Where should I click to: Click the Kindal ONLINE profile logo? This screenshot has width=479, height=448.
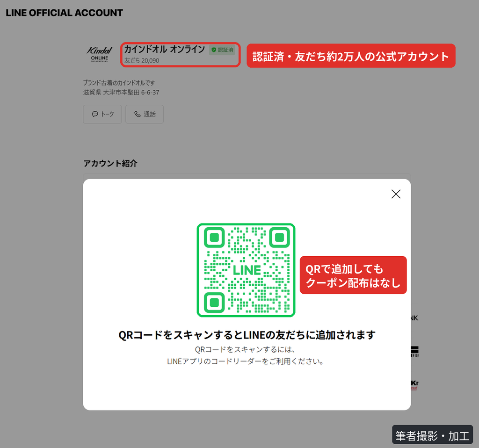coord(99,54)
